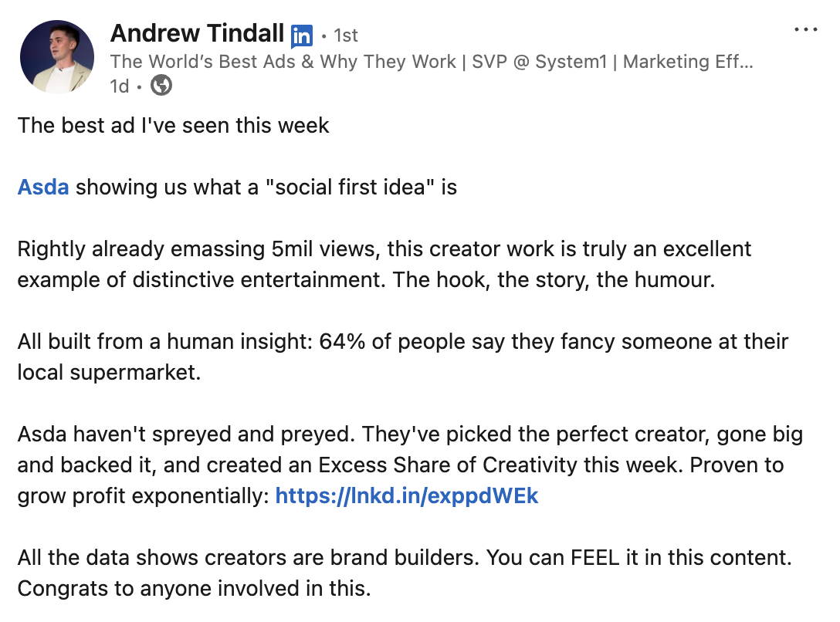Open the Asda company mention link
This screenshot has width=840, height=622.
click(43, 188)
